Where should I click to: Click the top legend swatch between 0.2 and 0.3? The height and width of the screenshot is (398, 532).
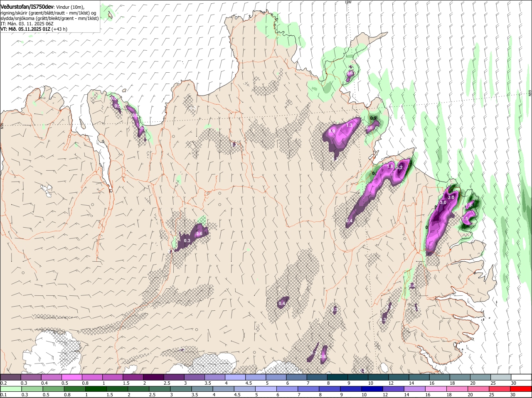pyautogui.click(x=11, y=377)
